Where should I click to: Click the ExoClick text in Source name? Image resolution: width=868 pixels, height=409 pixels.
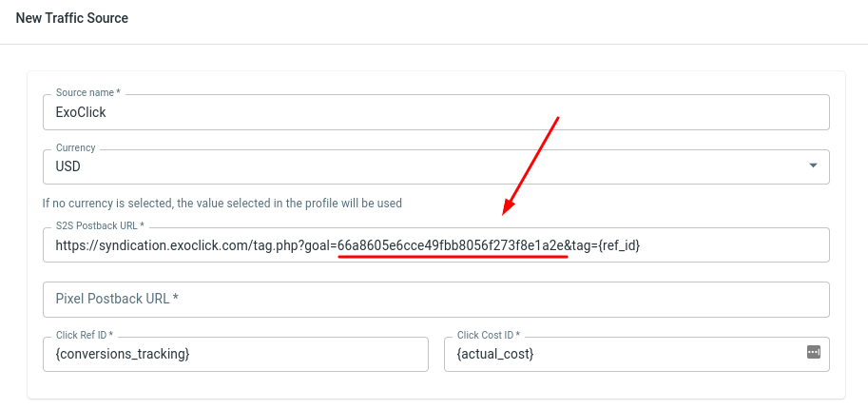[81, 111]
